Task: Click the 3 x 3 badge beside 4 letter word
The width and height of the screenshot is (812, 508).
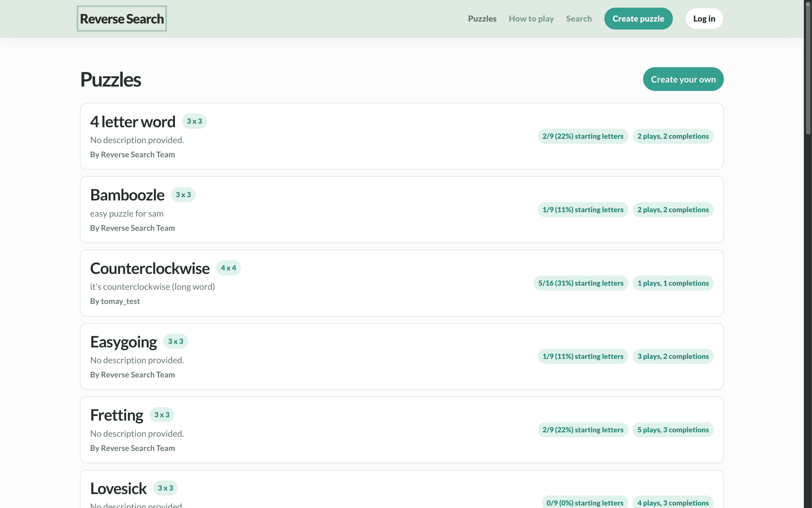Action: tap(194, 121)
